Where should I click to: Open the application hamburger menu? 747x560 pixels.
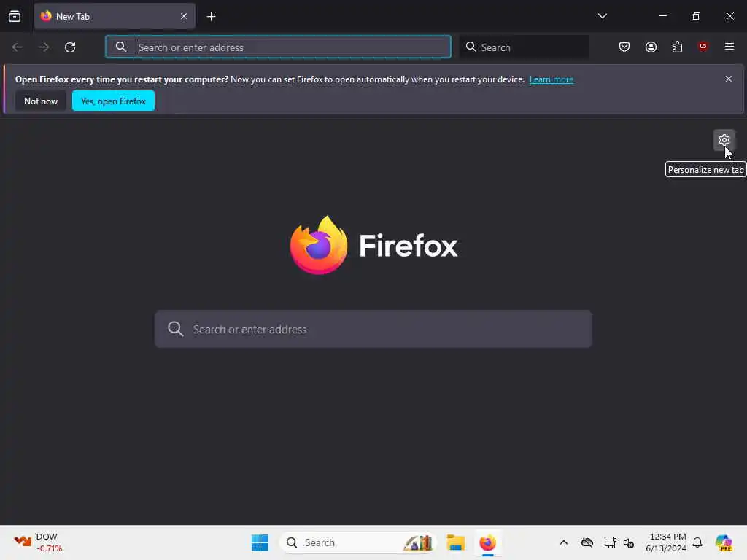729,47
